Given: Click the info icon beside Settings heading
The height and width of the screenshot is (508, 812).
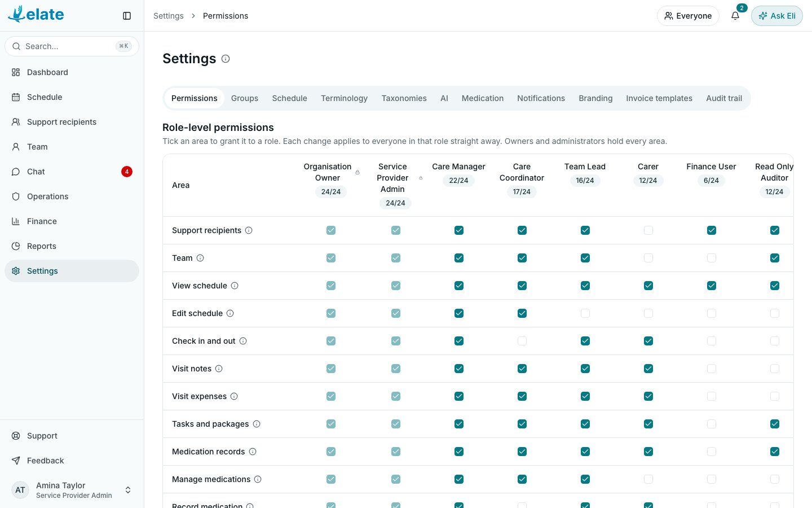Looking at the screenshot, I should 226,59.
